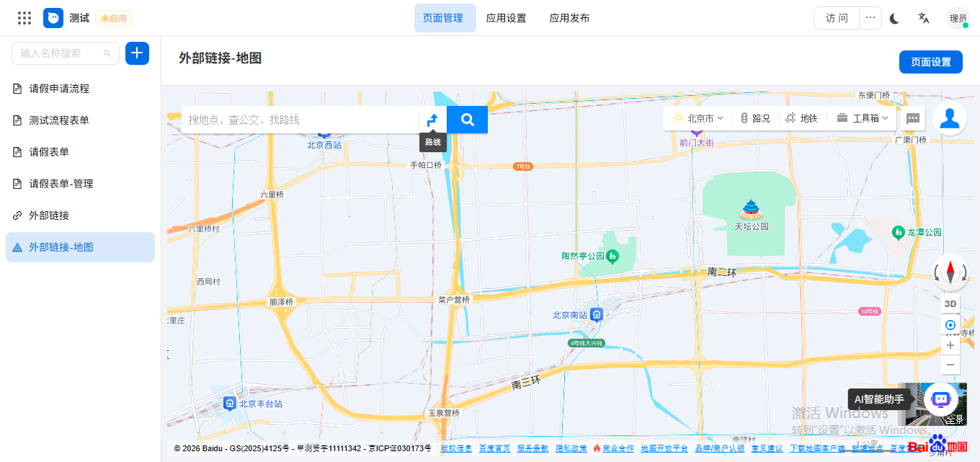This screenshot has height=462, width=980.
Task: Click the 未启用 status tag
Action: click(x=114, y=18)
